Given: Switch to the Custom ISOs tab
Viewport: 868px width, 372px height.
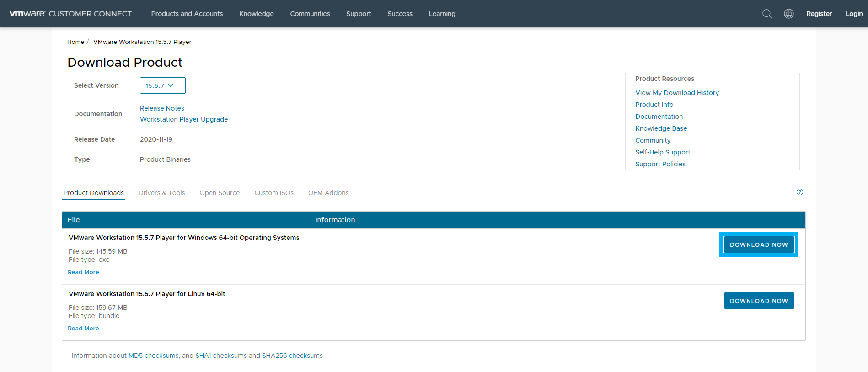Looking at the screenshot, I should tap(274, 193).
